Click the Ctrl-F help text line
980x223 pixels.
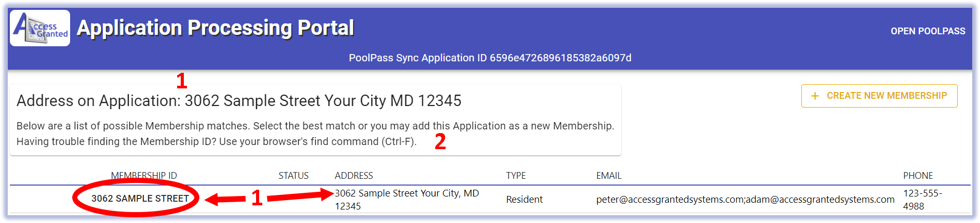(216, 141)
